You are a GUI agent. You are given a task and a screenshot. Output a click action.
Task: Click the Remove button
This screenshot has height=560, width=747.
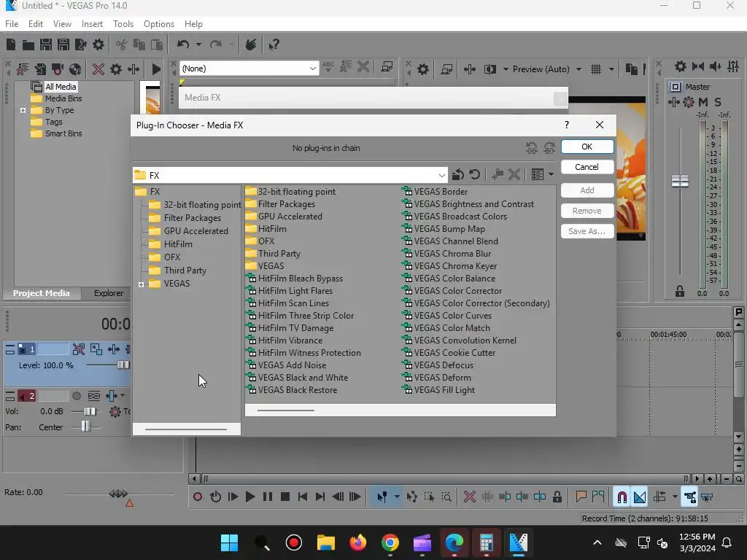click(x=587, y=211)
